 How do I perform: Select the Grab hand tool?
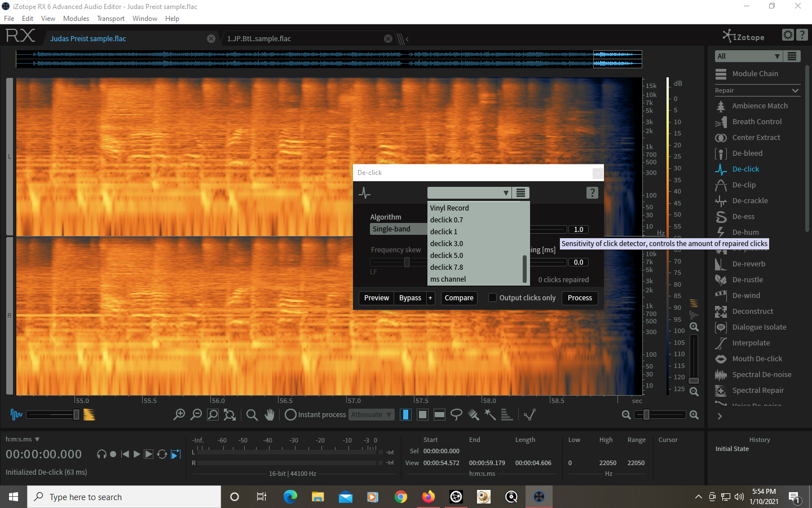click(x=270, y=415)
